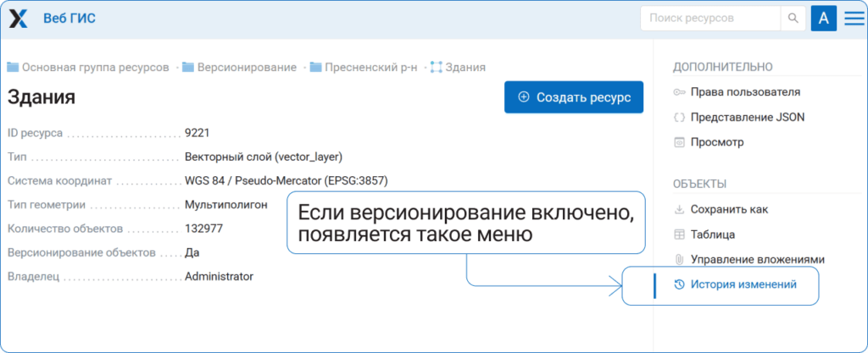Click the magnifier search icon
The height and width of the screenshot is (353, 868).
pyautogui.click(x=793, y=19)
